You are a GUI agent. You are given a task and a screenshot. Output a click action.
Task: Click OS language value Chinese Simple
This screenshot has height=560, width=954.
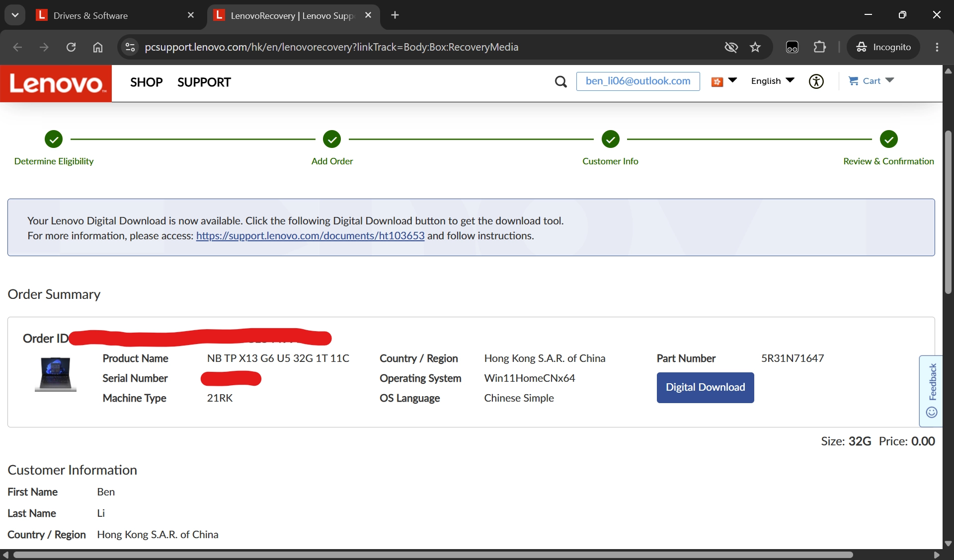tap(519, 398)
